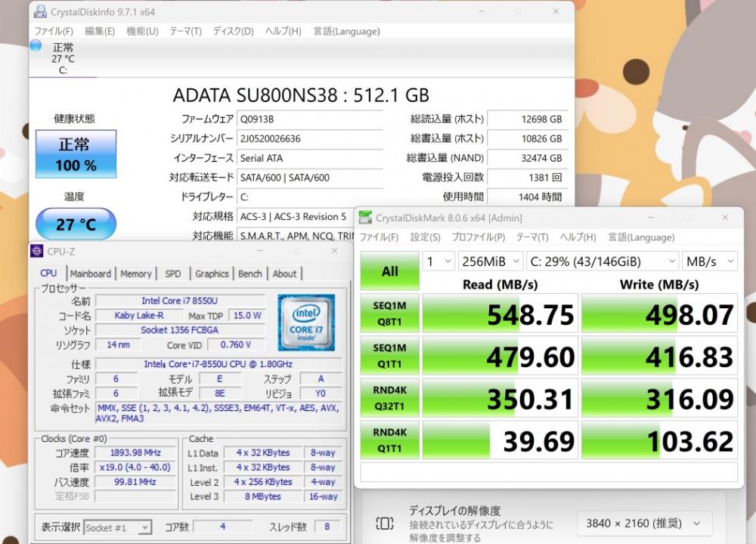756x544 pixels.
Task: Open the Socket #1 selection dropdown in CPU-Z
Action: pyautogui.click(x=118, y=527)
